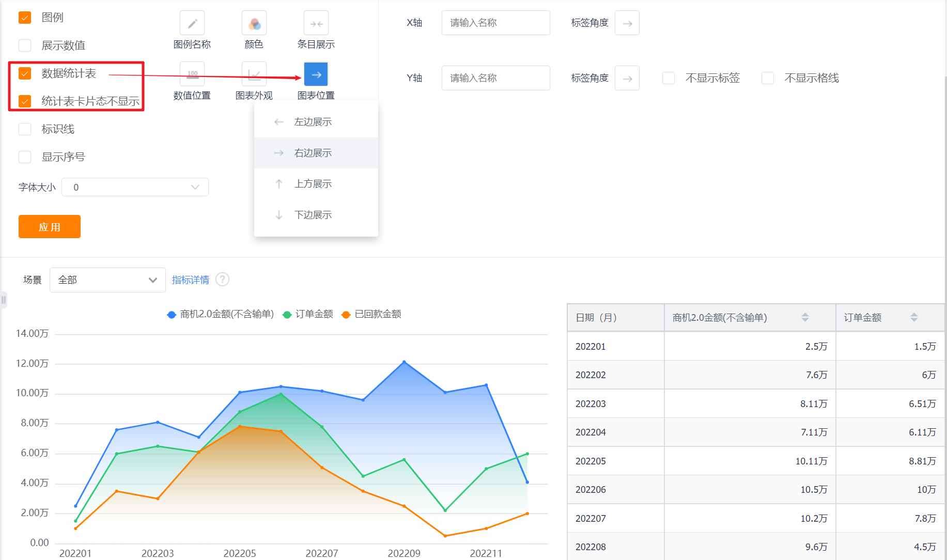The image size is (947, 560).
Task: Click the blue 图表位置 arrow icon
Action: point(316,74)
